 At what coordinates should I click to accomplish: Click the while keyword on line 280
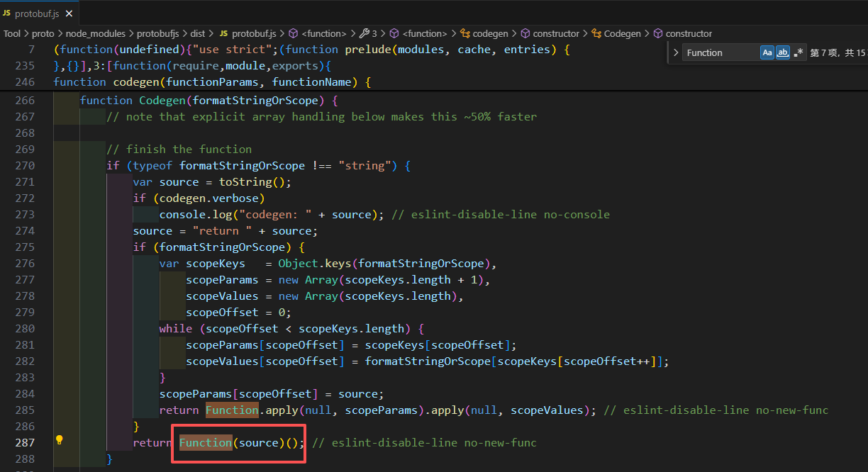point(176,329)
